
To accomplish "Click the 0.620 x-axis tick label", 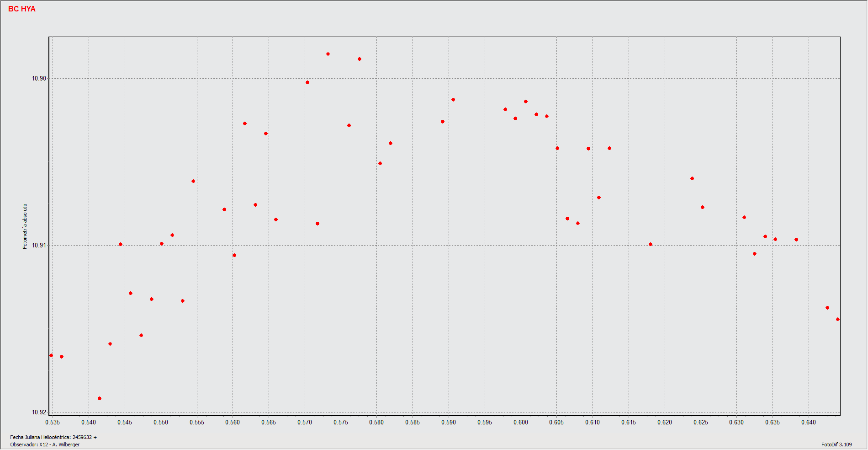I will (x=665, y=423).
